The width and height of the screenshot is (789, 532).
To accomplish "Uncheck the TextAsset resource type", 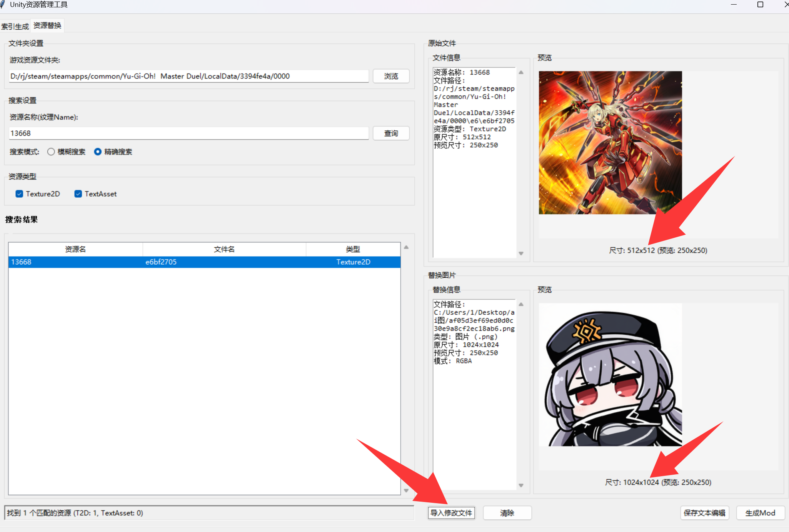I will [78, 194].
